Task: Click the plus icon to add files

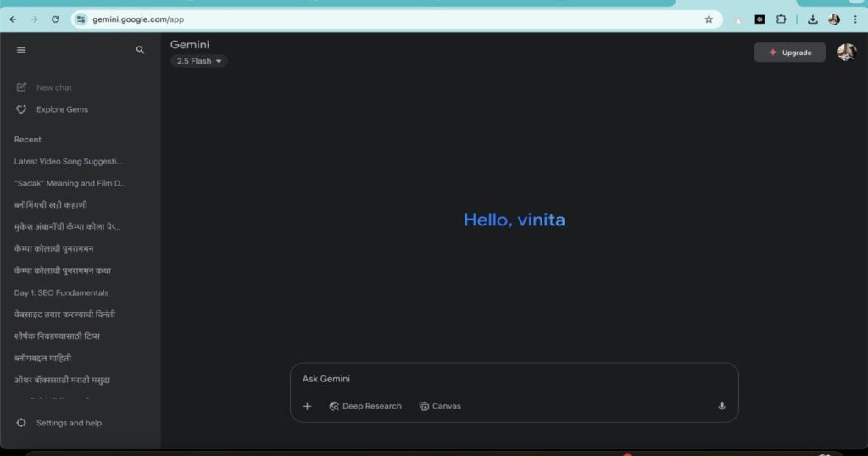Action: [x=307, y=406]
